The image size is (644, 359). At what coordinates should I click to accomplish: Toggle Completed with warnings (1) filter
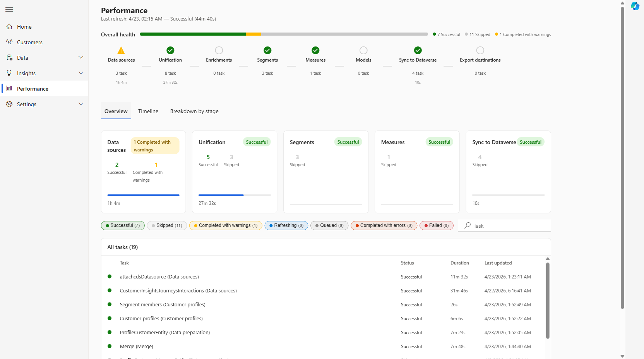(x=226, y=225)
